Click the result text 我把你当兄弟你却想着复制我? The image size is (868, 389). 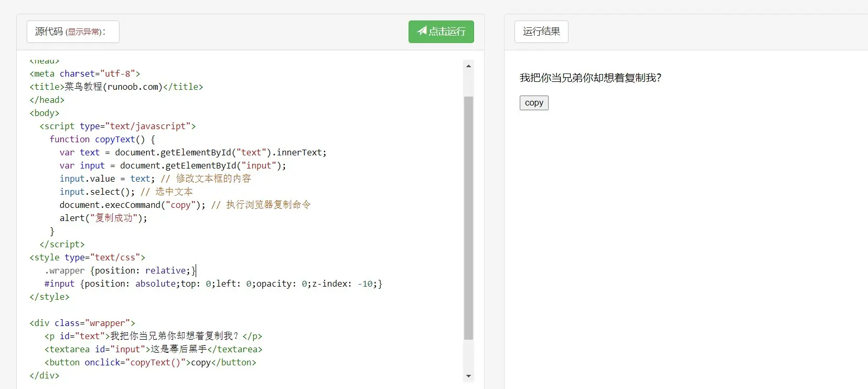(591, 78)
